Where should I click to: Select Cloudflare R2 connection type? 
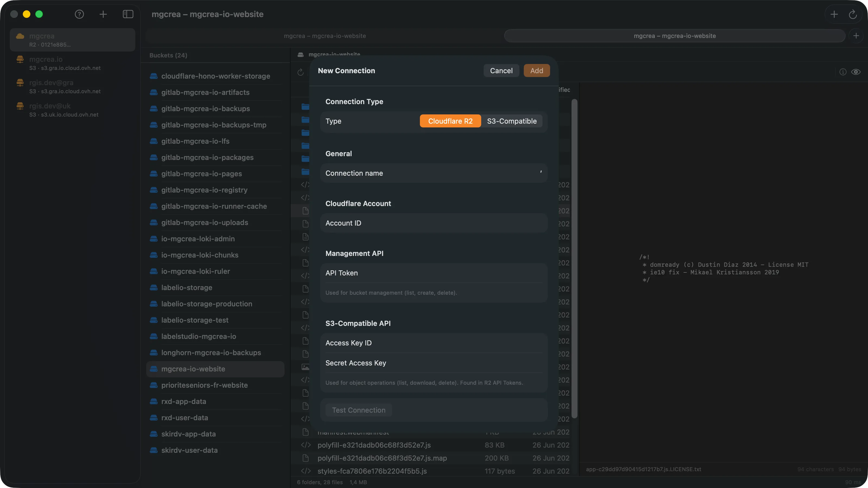(450, 121)
